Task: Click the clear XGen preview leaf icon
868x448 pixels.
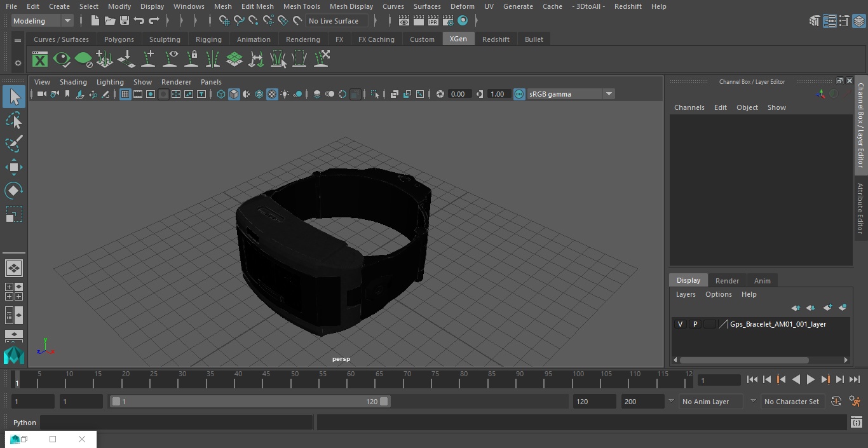Action: click(x=83, y=60)
